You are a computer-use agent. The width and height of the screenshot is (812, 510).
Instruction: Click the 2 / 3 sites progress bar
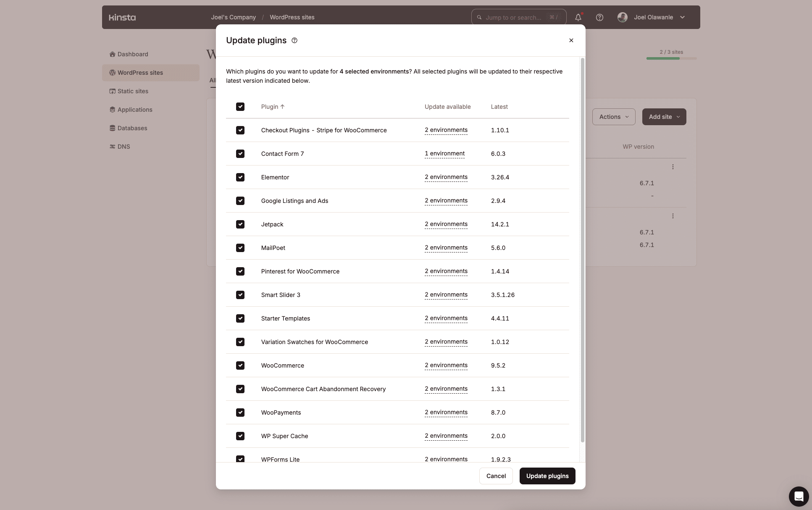pos(671,58)
